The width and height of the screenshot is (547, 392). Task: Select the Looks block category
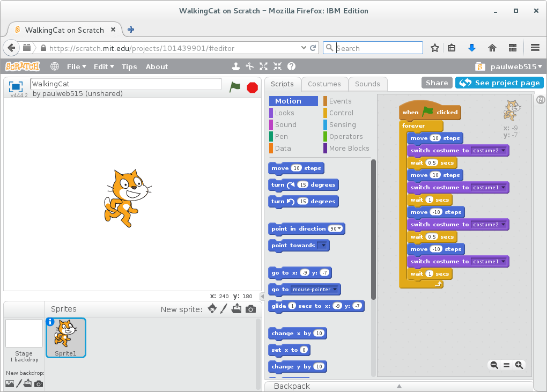coord(284,113)
